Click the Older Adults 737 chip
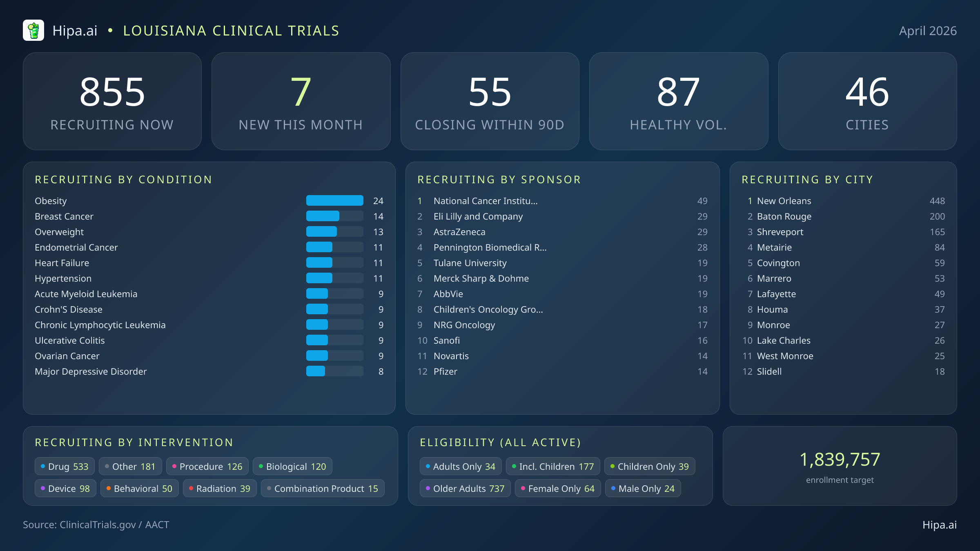 click(x=465, y=489)
